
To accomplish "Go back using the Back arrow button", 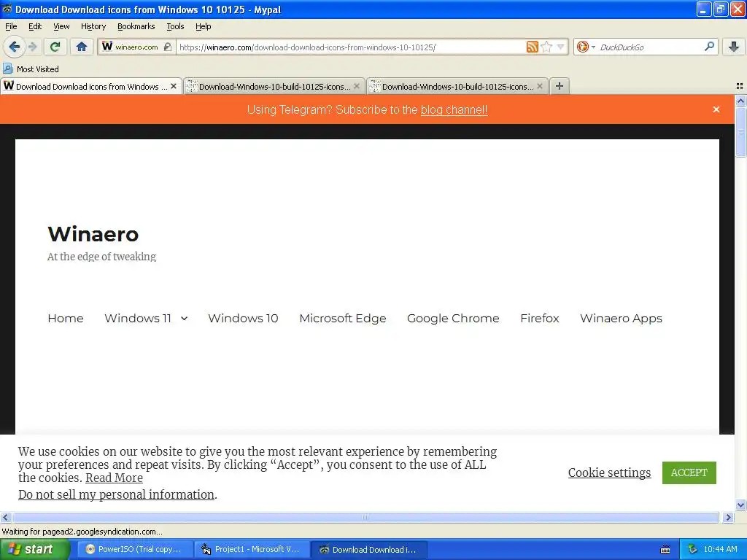I will click(x=14, y=47).
